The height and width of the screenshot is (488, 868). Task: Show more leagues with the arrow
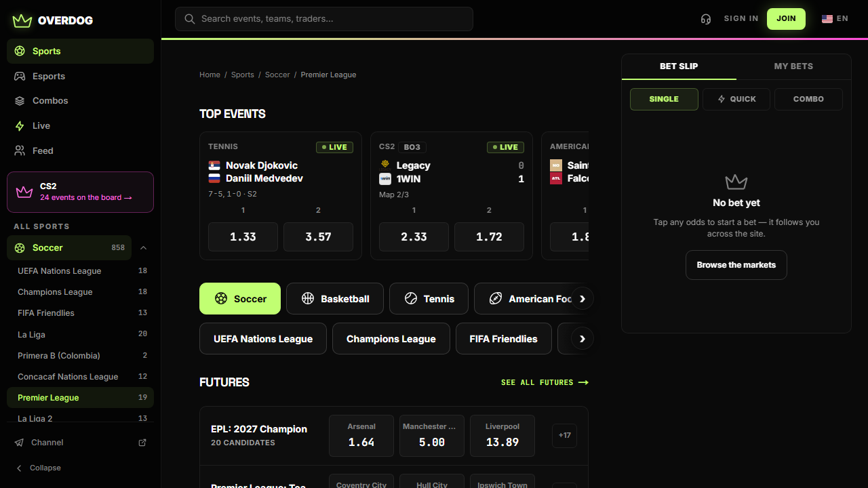tap(583, 339)
